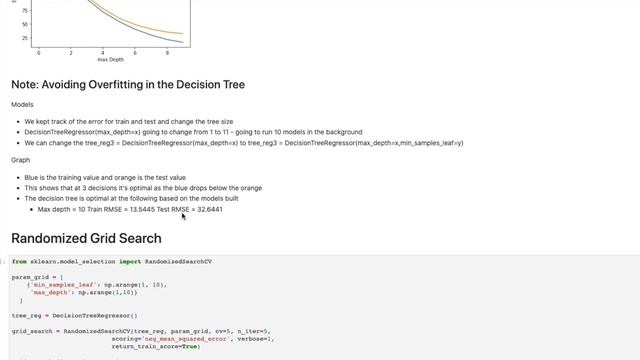Click the 'min_samples_leaf' string in the code
The image size is (640, 360).
(63, 285)
